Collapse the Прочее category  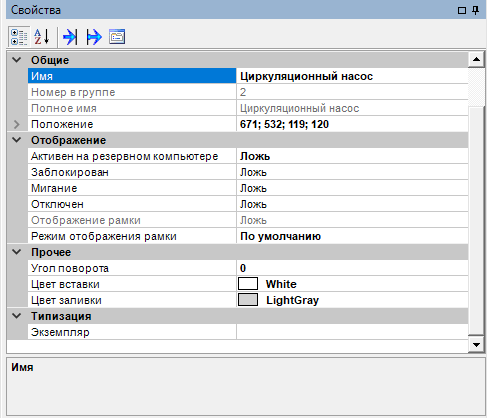pos(17,252)
